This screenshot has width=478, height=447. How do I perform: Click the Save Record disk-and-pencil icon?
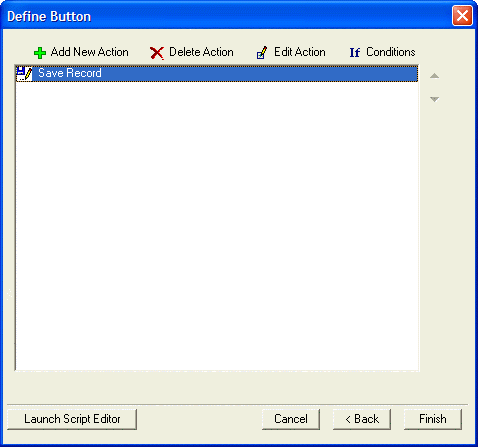tap(24, 73)
